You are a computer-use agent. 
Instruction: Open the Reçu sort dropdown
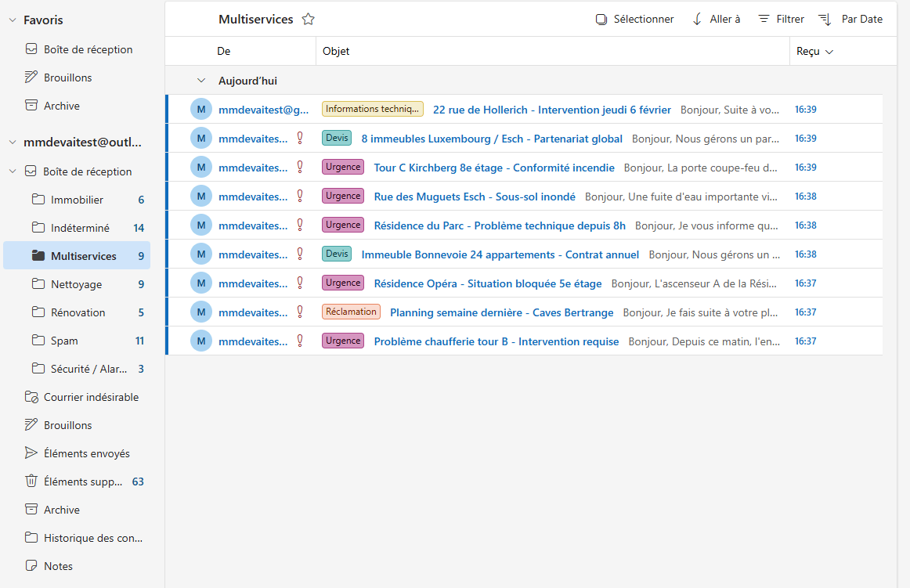click(814, 51)
